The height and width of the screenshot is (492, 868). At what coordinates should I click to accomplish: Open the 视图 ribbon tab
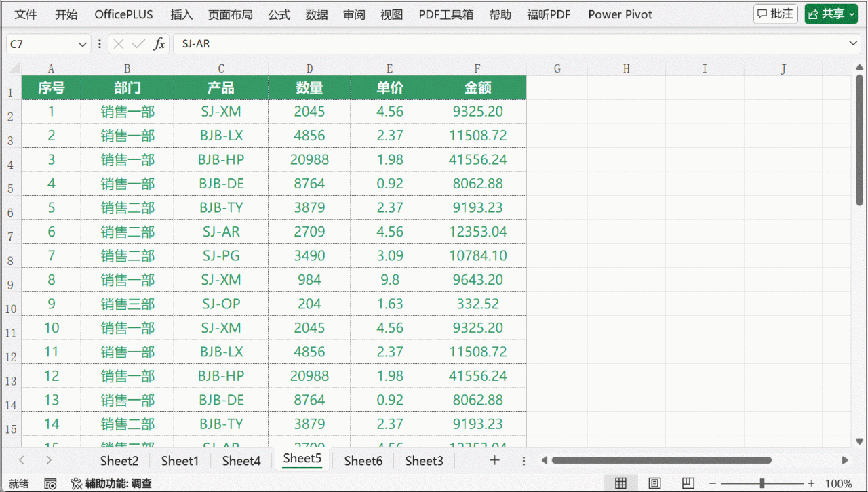pyautogui.click(x=391, y=14)
